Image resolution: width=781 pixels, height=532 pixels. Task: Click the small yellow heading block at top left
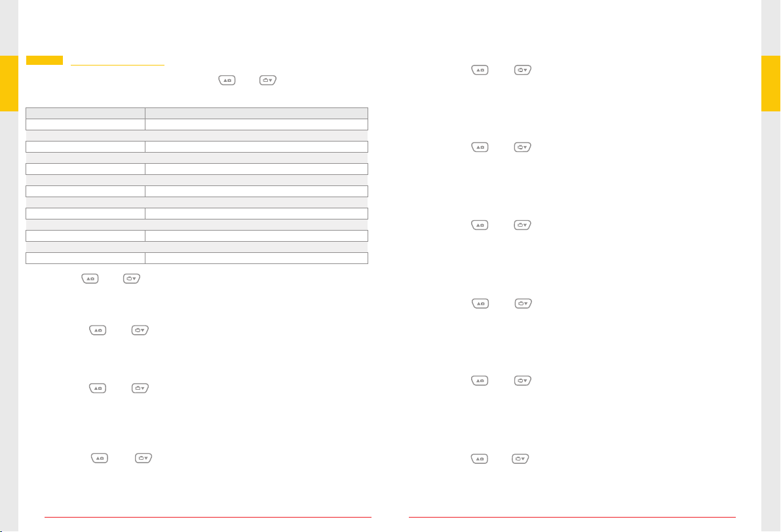click(x=45, y=60)
